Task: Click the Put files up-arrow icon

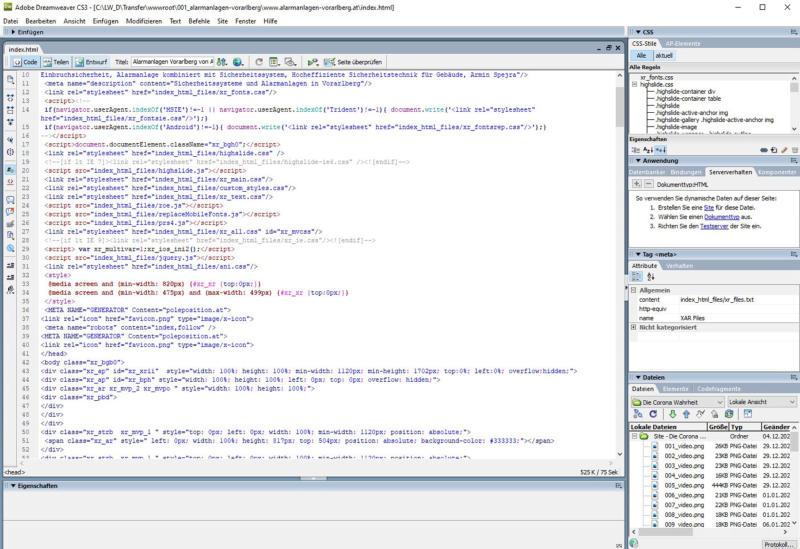Action: click(x=687, y=414)
